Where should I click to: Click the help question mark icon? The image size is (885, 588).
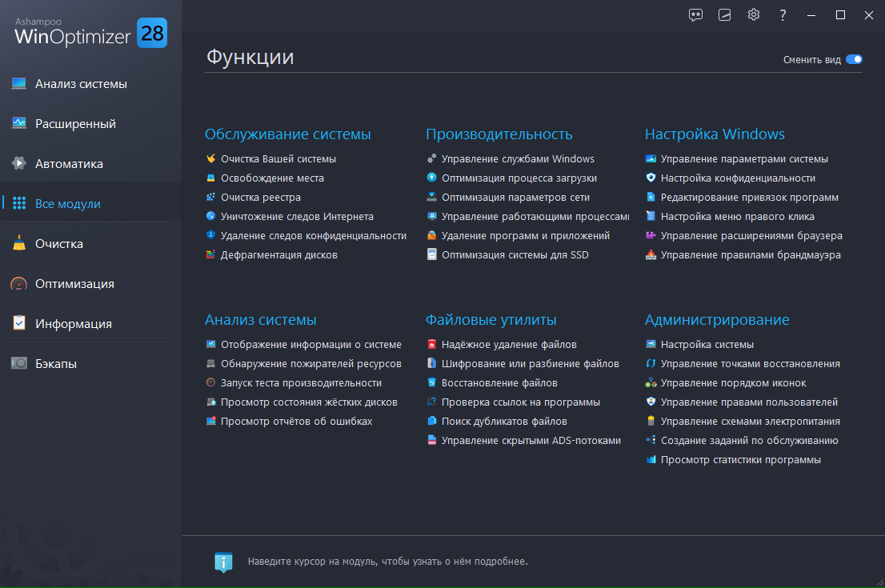click(783, 15)
